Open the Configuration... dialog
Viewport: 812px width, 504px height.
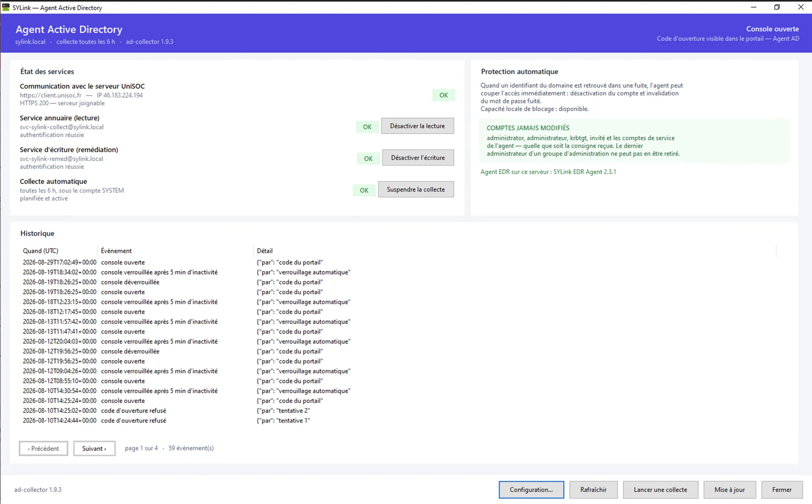point(531,490)
